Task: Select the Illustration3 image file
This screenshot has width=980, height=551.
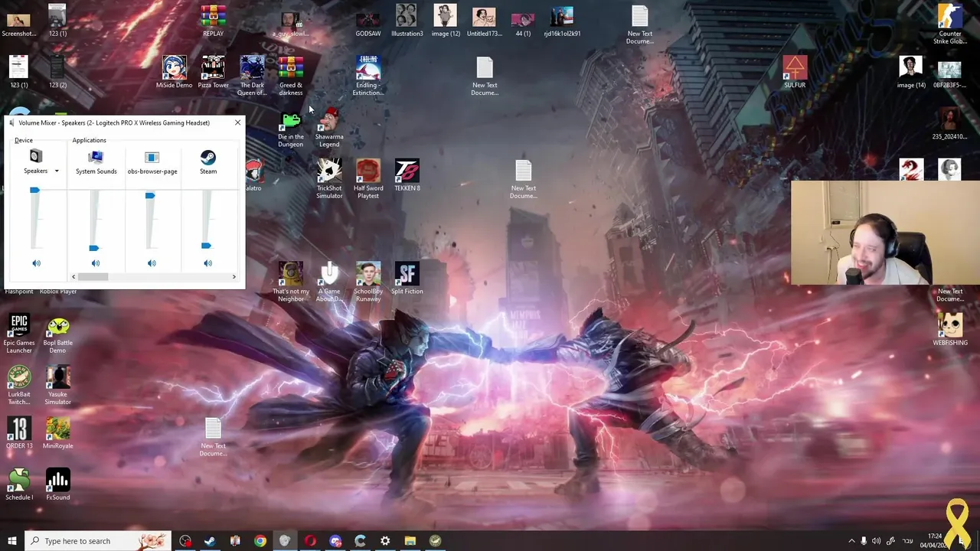Action: coord(407,21)
